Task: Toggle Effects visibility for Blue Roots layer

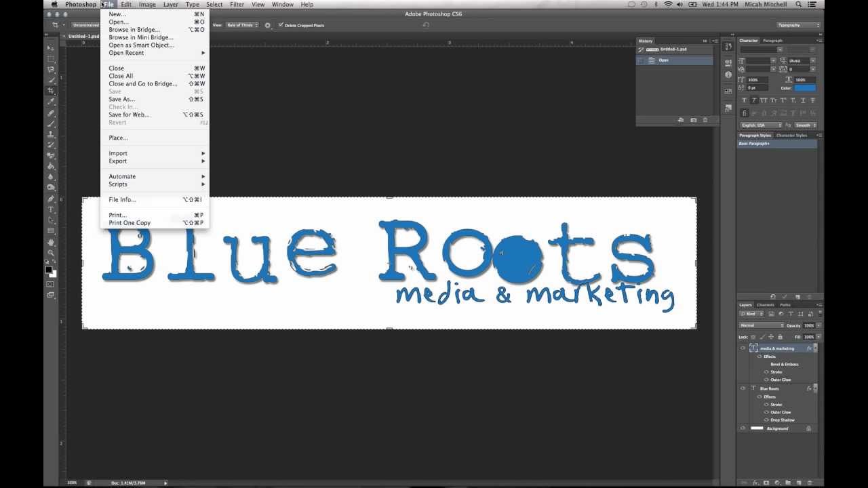Action: (x=759, y=396)
